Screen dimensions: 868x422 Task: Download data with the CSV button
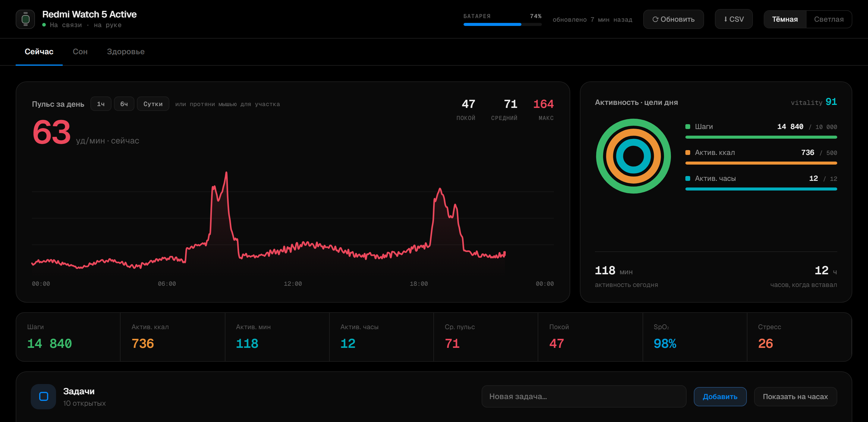coord(734,19)
